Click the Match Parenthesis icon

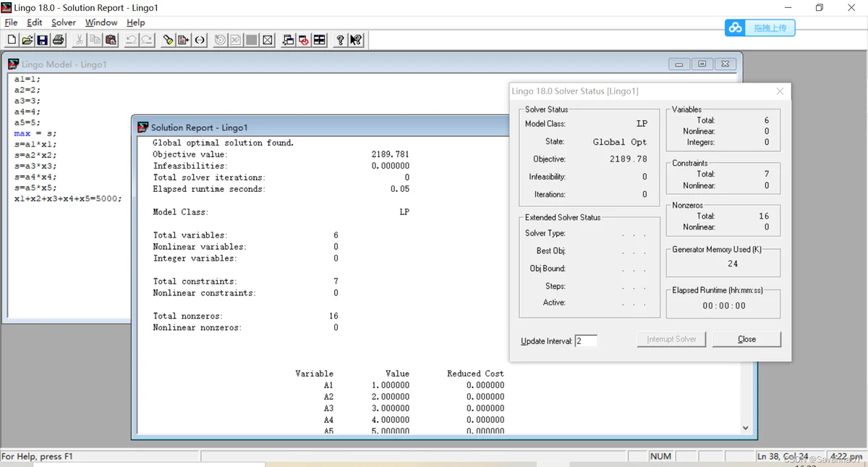200,40
